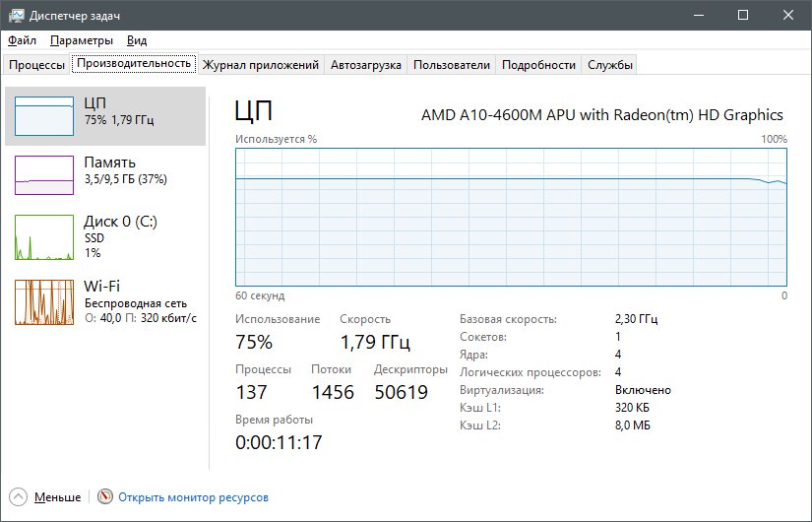The image size is (812, 522).
Task: Select the Память thumbnail graph
Action: tap(44, 175)
